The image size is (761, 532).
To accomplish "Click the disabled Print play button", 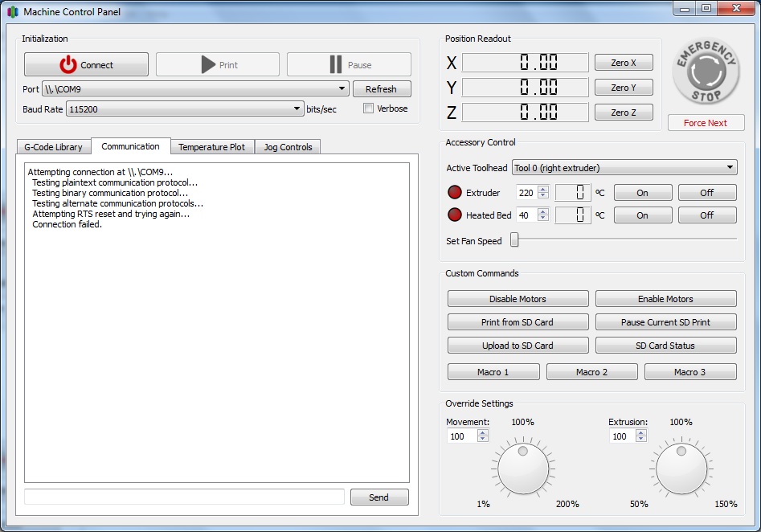I will [218, 64].
